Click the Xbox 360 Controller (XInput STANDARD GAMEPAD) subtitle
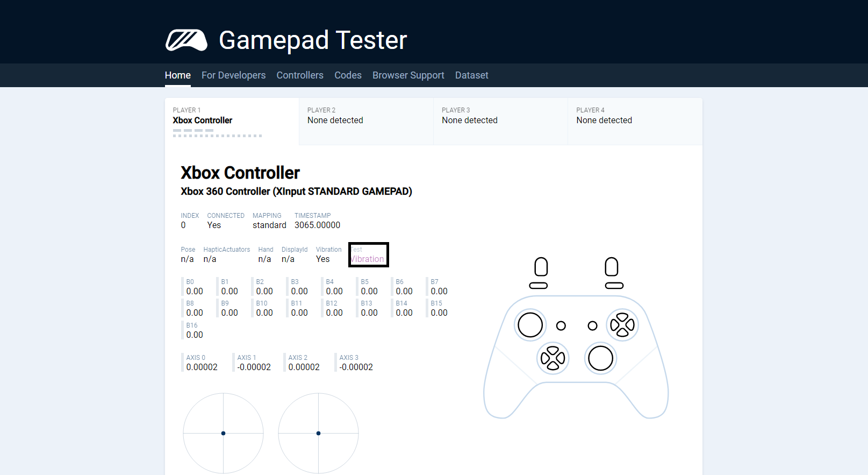Image resolution: width=868 pixels, height=475 pixels. (296, 192)
